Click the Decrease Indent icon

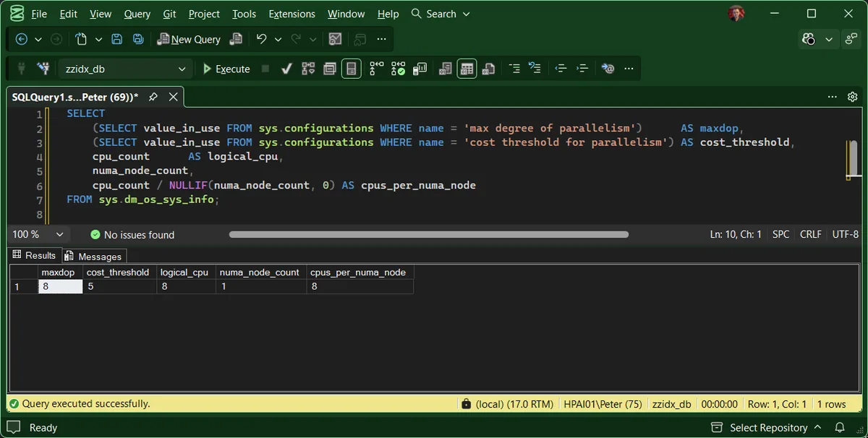click(561, 69)
